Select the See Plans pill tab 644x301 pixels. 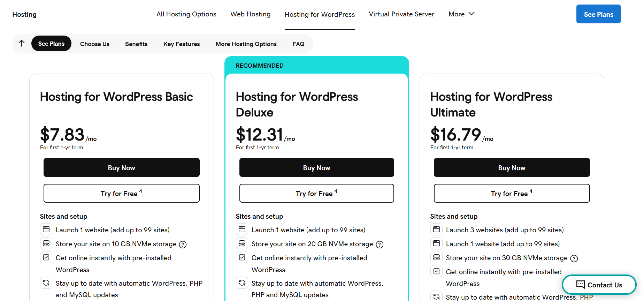pyautogui.click(x=51, y=44)
